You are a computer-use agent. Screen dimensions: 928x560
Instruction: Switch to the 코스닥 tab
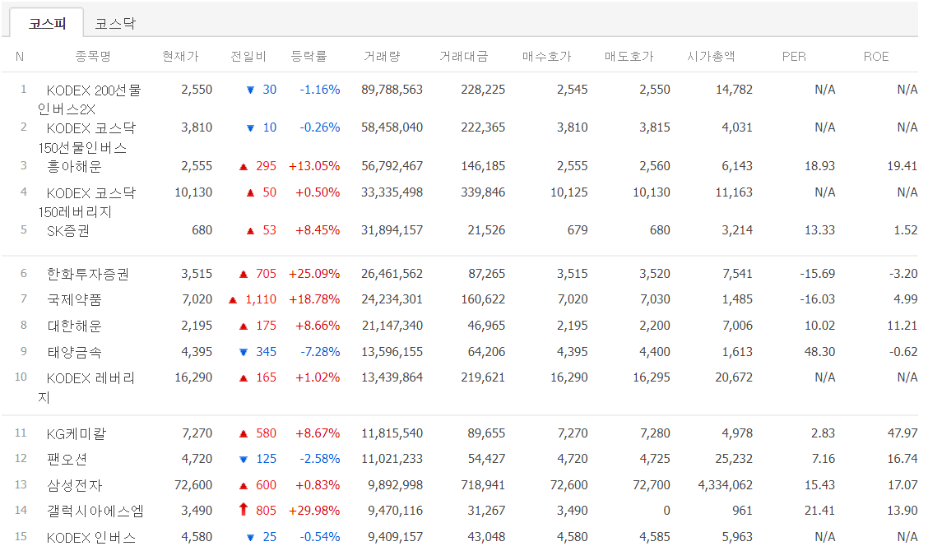115,23
